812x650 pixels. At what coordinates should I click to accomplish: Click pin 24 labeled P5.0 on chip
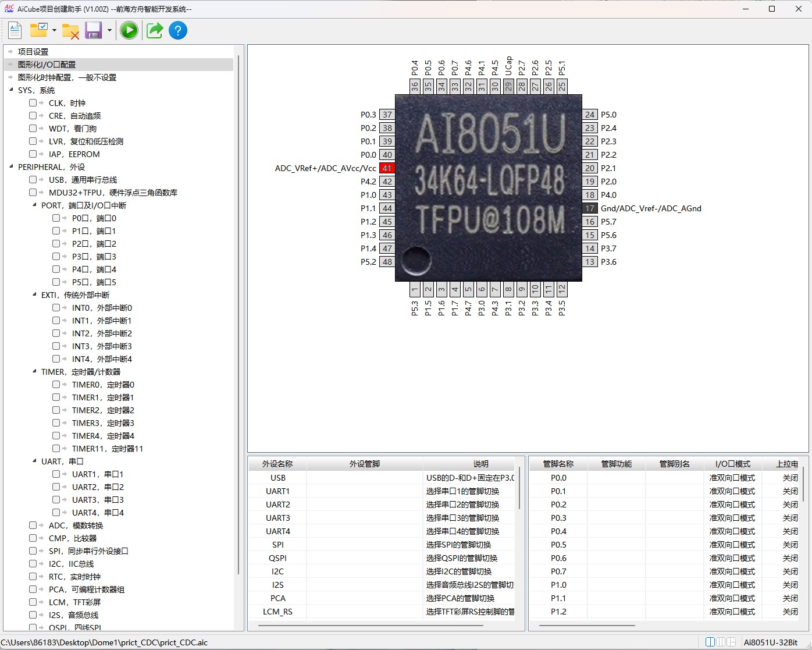point(590,115)
